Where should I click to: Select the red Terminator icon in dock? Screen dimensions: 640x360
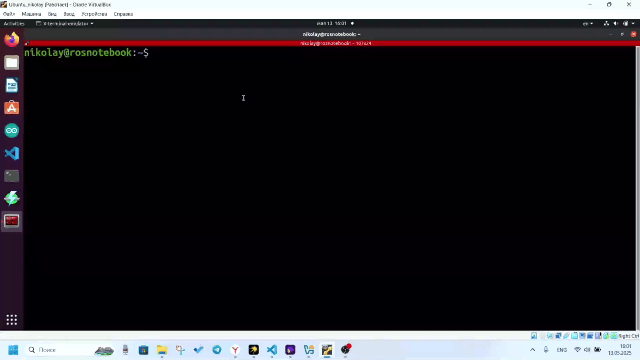[11, 221]
